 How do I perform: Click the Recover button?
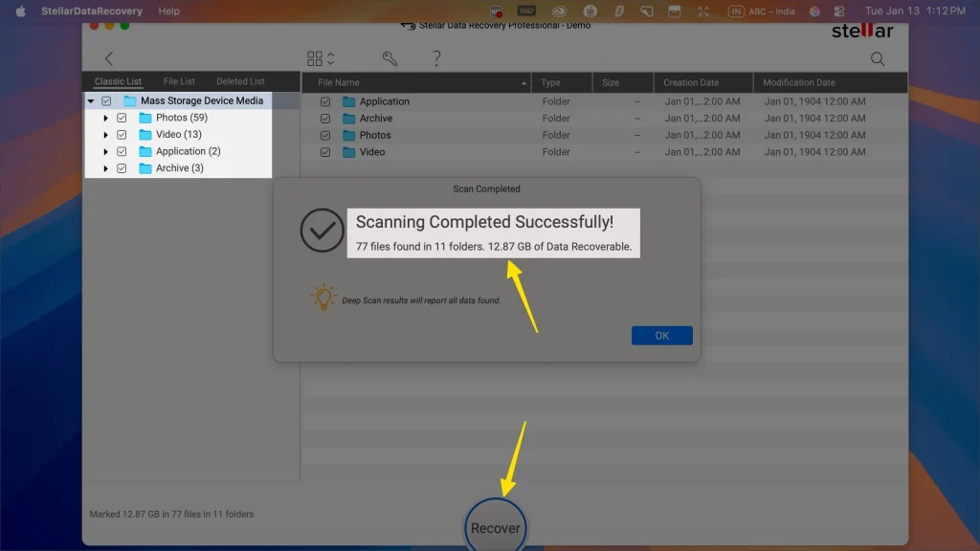[x=495, y=526]
